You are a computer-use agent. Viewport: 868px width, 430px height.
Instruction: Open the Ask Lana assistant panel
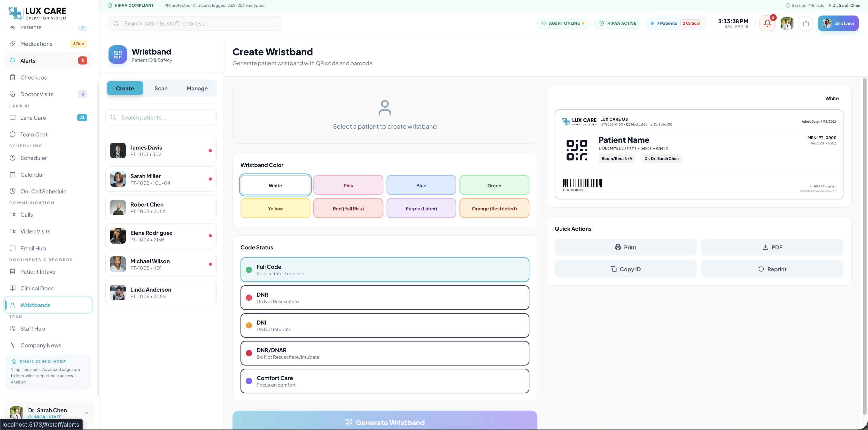pyautogui.click(x=838, y=23)
